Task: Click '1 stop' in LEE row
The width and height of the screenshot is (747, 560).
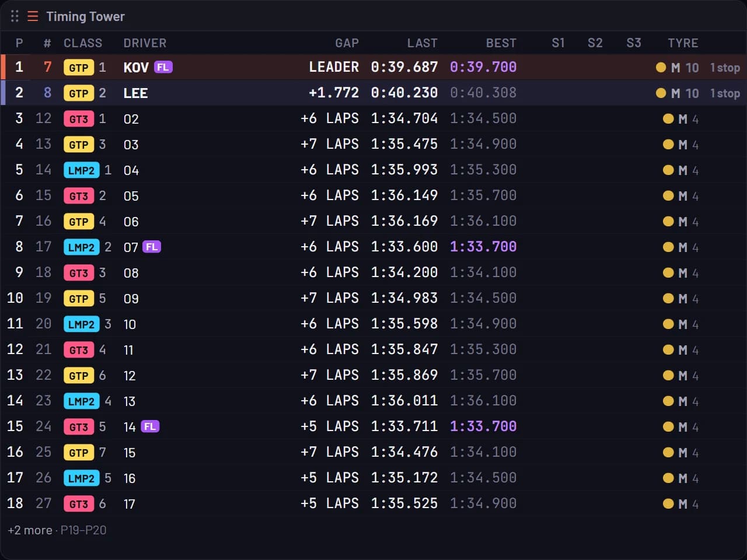Action: coord(725,93)
